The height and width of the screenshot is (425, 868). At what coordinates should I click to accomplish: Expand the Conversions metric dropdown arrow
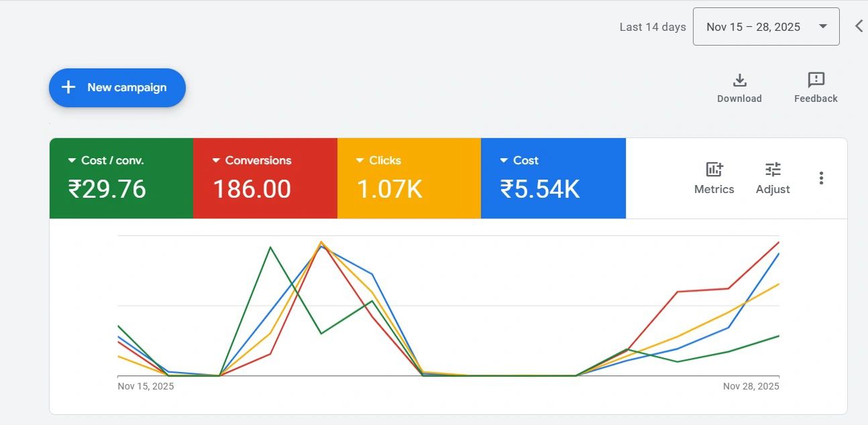point(216,161)
